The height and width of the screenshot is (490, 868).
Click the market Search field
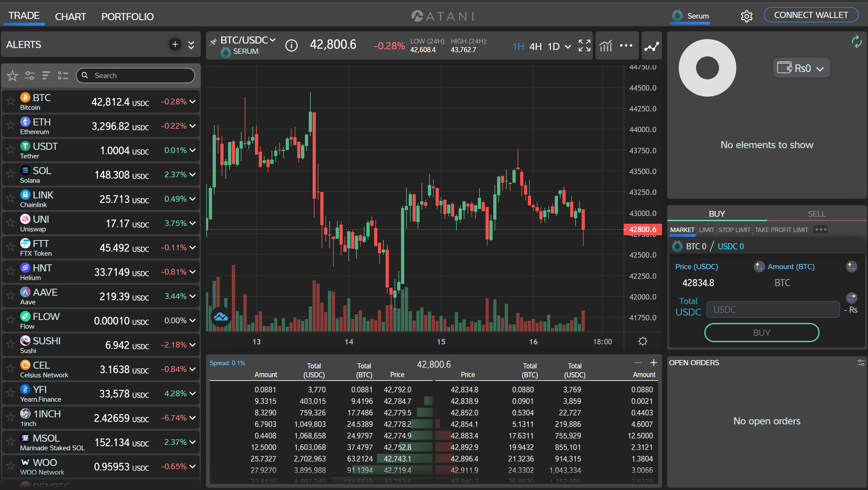[x=135, y=76]
